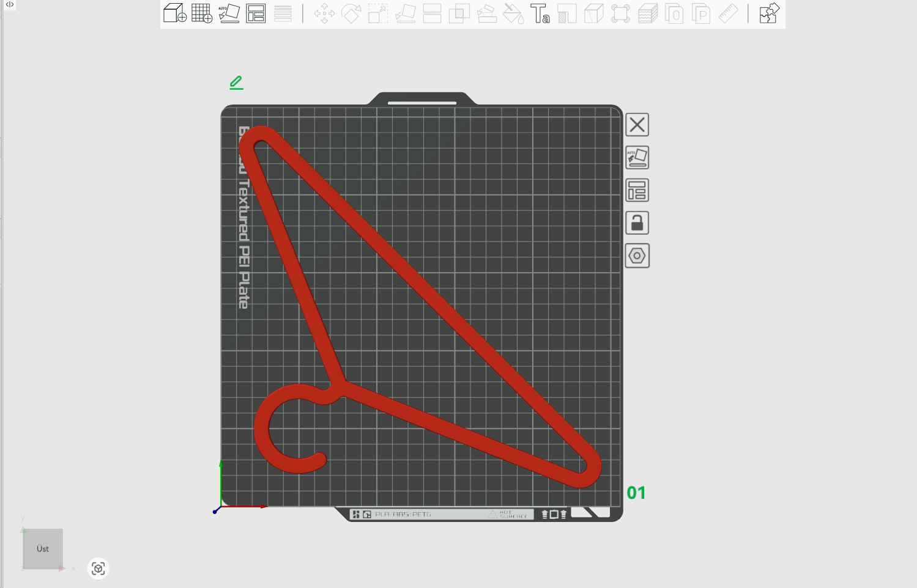Remove plate with the X button
Screen dimensions: 917x588
coord(637,125)
